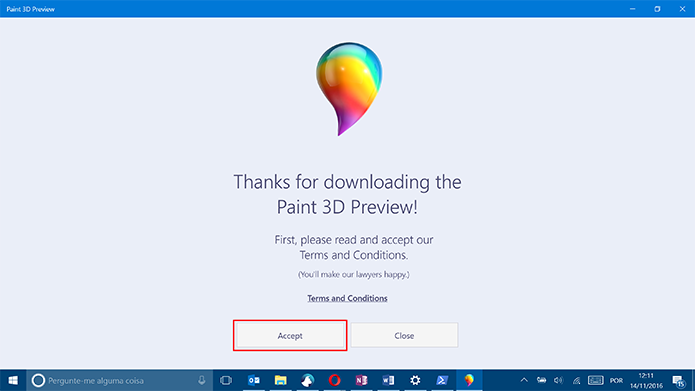Open the Windows Start menu

click(13, 380)
